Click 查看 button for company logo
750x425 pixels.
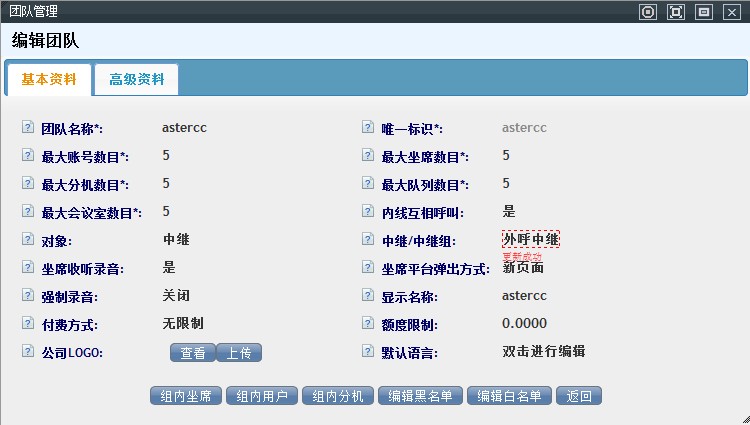click(192, 352)
